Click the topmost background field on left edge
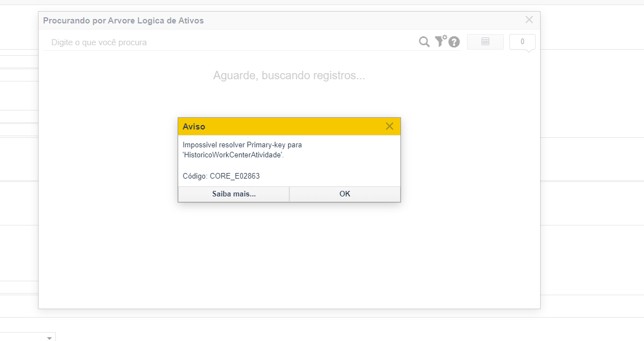This screenshot has height=341, width=644. pos(18,61)
